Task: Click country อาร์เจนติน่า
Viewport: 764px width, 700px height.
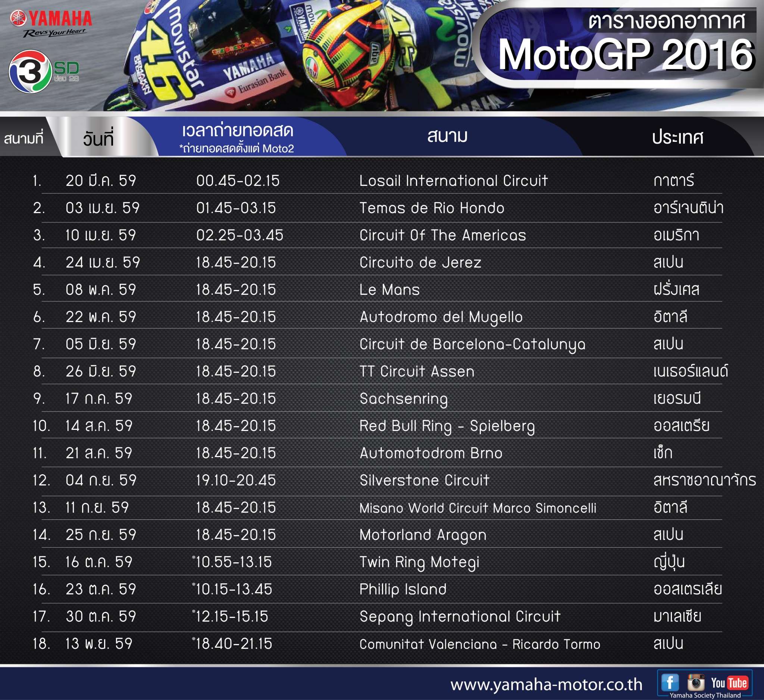Action: tap(688, 207)
